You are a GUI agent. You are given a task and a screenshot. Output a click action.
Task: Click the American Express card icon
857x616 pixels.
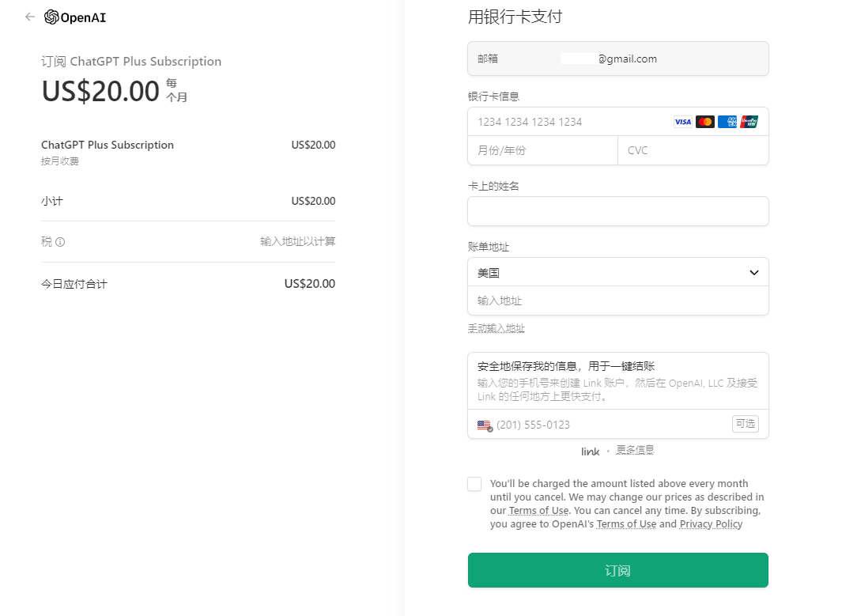point(727,122)
